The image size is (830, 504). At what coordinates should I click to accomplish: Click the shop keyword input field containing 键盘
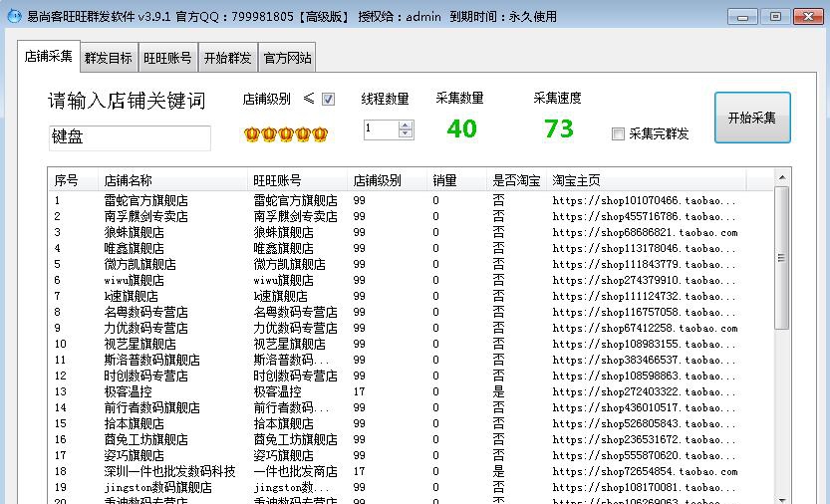pos(130,137)
